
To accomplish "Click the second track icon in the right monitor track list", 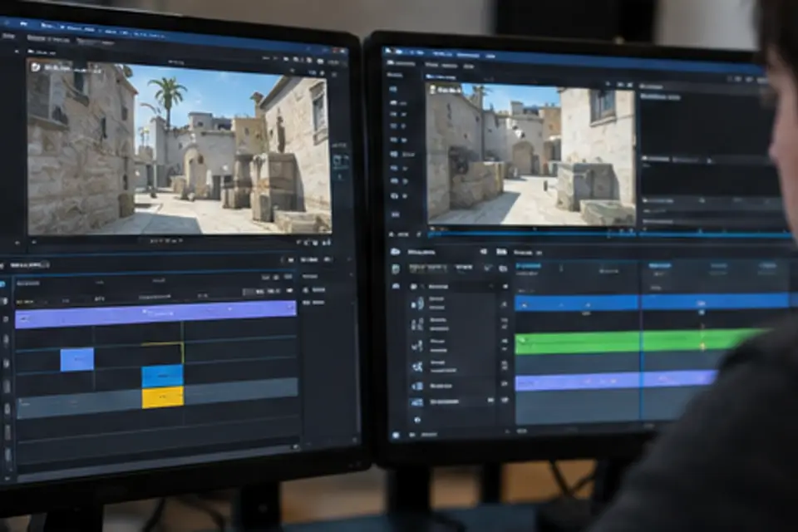I will (x=417, y=324).
